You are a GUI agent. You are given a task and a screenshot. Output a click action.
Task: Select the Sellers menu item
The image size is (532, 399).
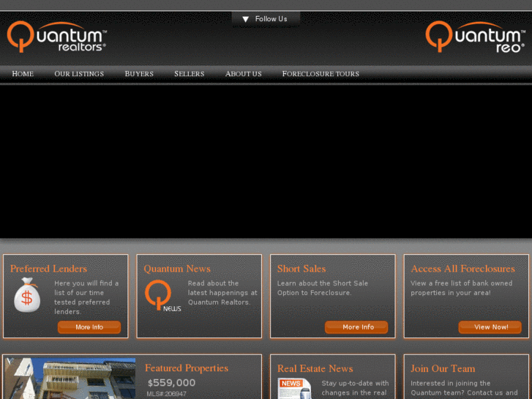coord(190,74)
